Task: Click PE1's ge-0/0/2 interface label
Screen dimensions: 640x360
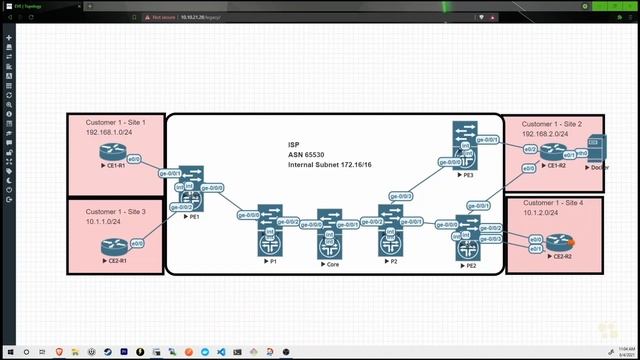Action: click(181, 207)
